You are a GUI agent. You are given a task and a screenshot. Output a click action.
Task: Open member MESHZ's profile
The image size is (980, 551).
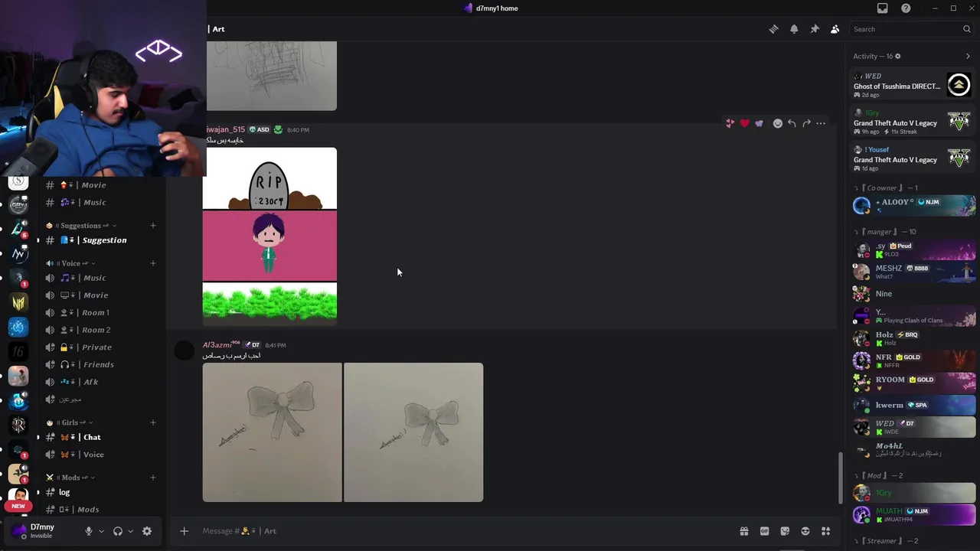point(913,272)
